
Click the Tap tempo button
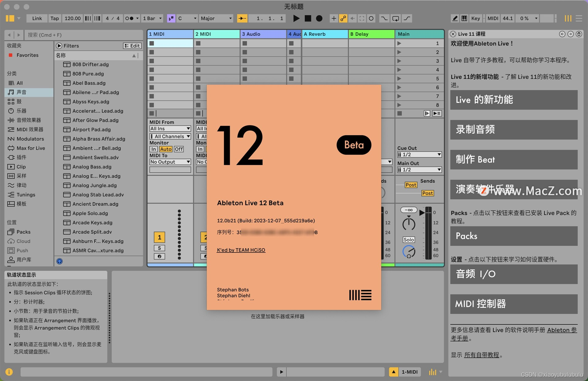55,18
